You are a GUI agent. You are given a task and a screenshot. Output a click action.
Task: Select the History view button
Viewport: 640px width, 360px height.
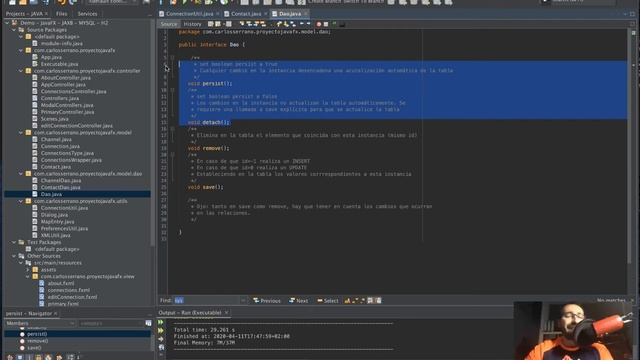coord(192,24)
